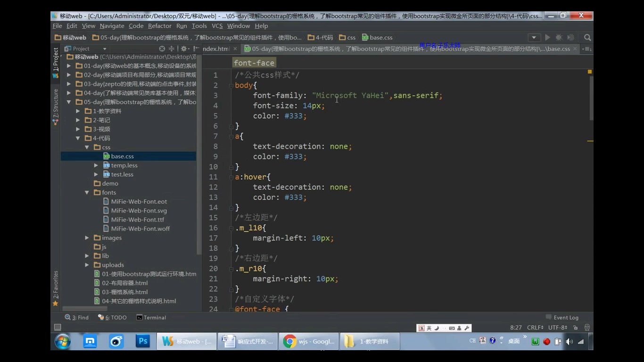Show the hidden tabs list icon
The width and height of the screenshot is (644, 362).
587,49
